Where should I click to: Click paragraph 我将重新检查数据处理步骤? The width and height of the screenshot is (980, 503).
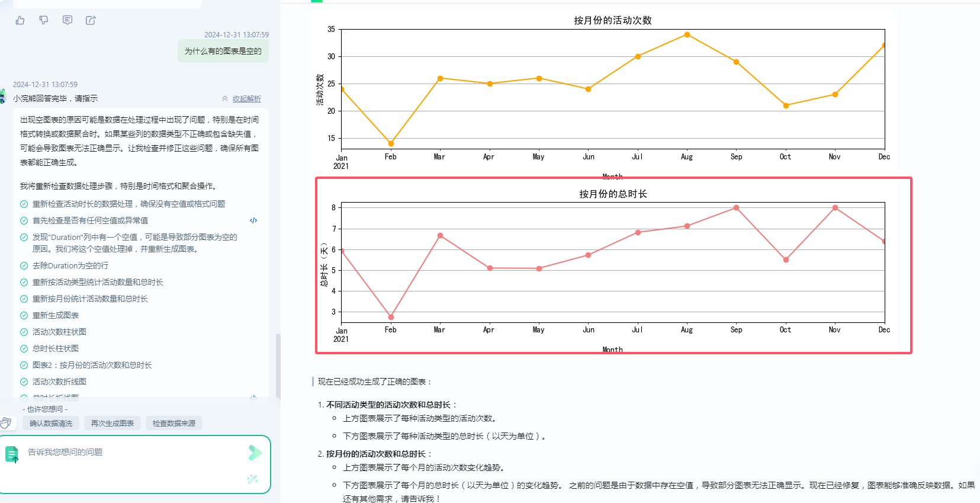[118, 186]
